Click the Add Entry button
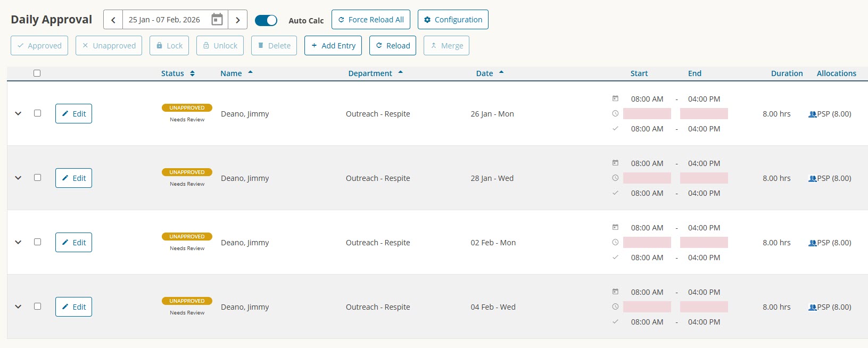 [x=333, y=46]
